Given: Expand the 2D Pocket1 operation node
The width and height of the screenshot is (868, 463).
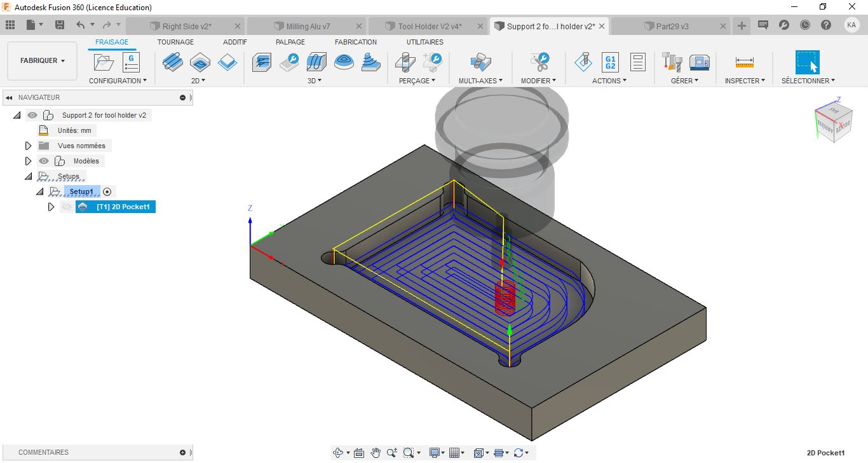Looking at the screenshot, I should tap(51, 207).
